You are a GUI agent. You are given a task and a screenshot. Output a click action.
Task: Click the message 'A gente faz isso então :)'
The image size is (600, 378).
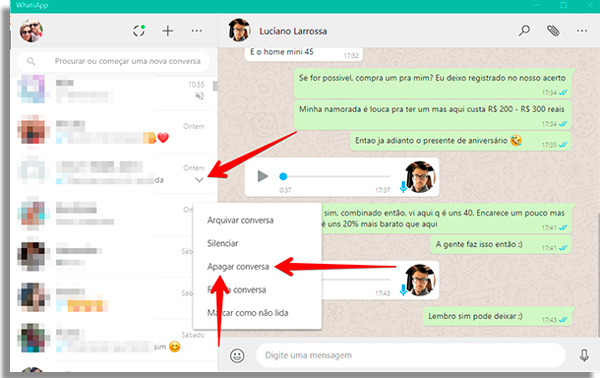coord(501,244)
